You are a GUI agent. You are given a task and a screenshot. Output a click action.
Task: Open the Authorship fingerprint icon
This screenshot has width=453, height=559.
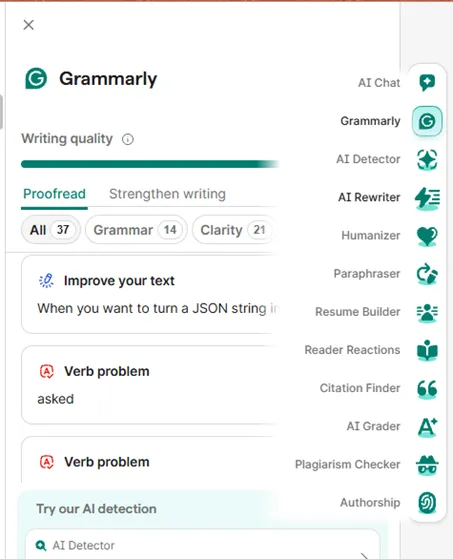point(427,503)
